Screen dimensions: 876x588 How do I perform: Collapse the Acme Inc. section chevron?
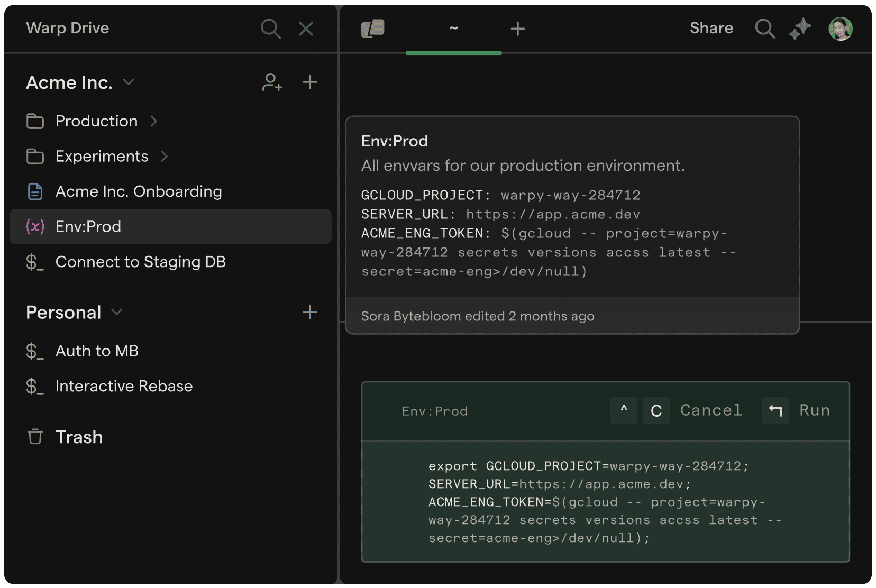129,82
